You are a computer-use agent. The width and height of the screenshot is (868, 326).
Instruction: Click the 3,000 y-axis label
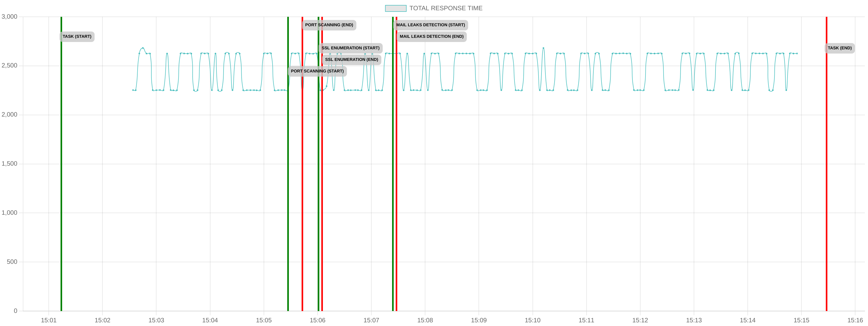9,17
